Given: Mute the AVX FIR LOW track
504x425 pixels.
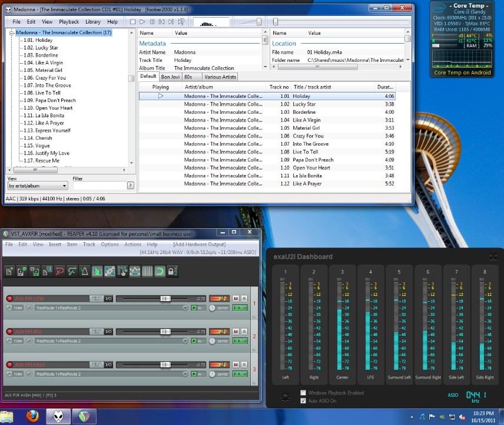Looking at the screenshot, I should tap(236, 299).
